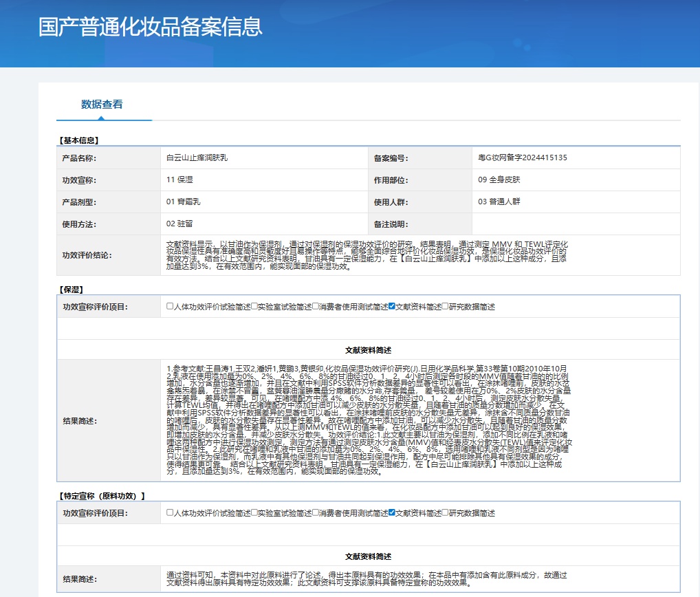Click 结果简述 label in 保湿 section

click(x=80, y=421)
